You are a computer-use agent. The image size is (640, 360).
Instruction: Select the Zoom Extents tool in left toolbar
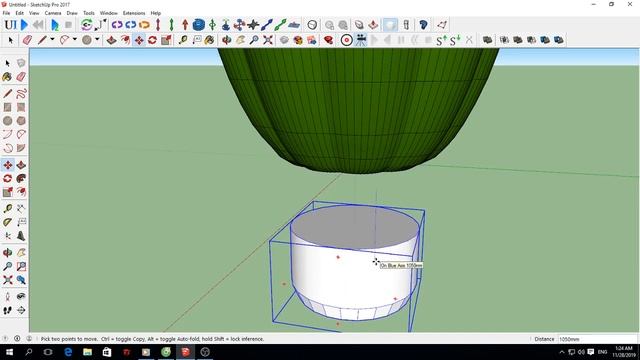[x=8, y=280]
